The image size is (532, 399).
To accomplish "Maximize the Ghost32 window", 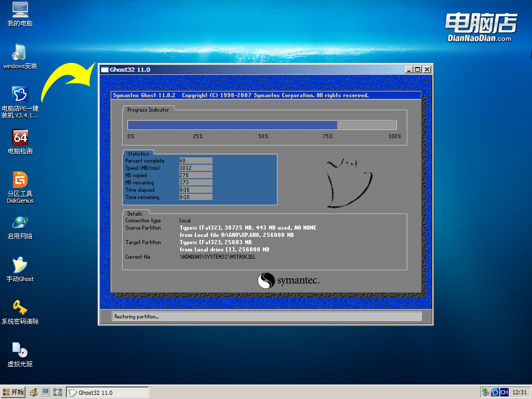I will 418,70.
